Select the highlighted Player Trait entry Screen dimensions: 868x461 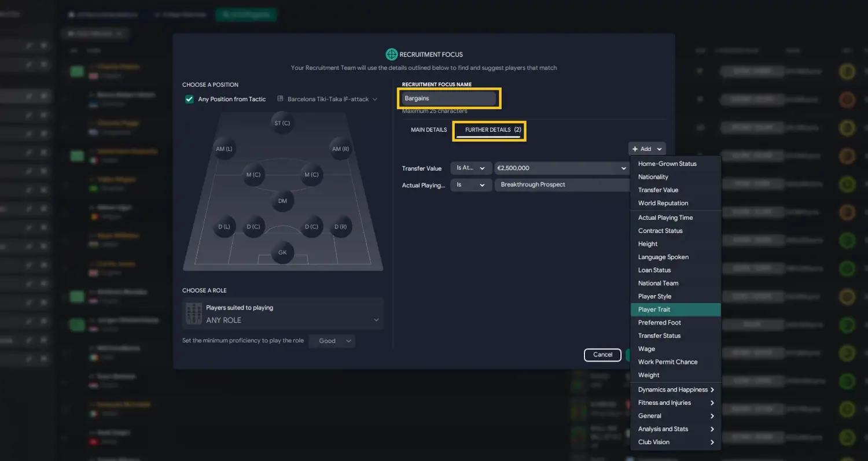675,309
